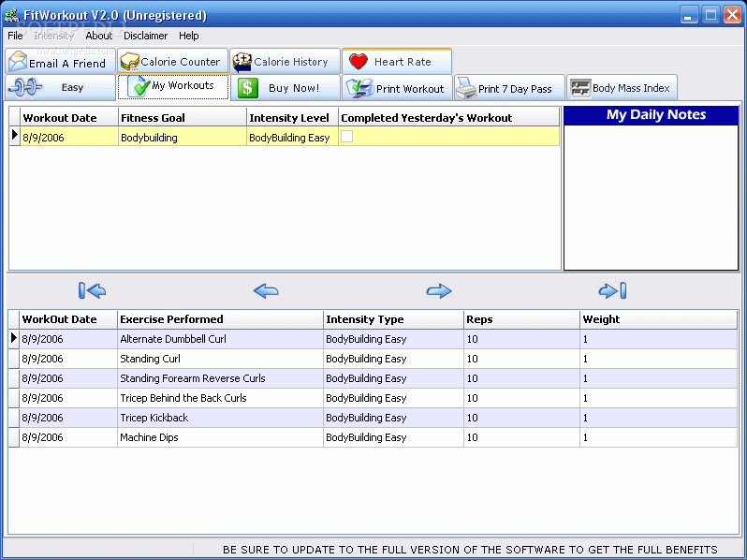Click the green dollar Buy Now icon
Screen dimensions: 747x560
[x=248, y=88]
